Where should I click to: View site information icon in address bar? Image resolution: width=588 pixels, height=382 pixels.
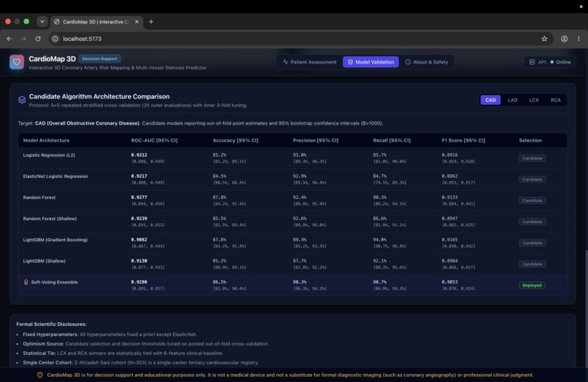pyautogui.click(x=55, y=39)
